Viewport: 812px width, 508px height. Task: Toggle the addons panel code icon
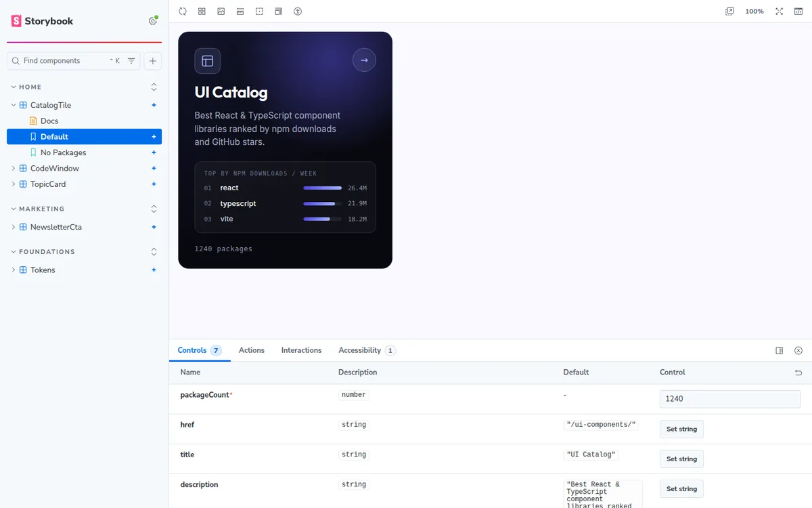tap(798, 12)
